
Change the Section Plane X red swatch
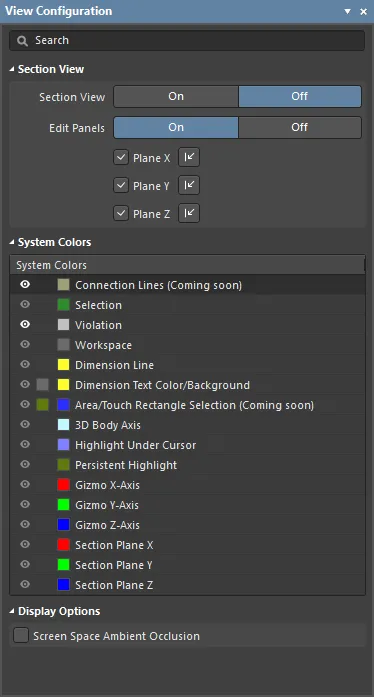point(64,545)
